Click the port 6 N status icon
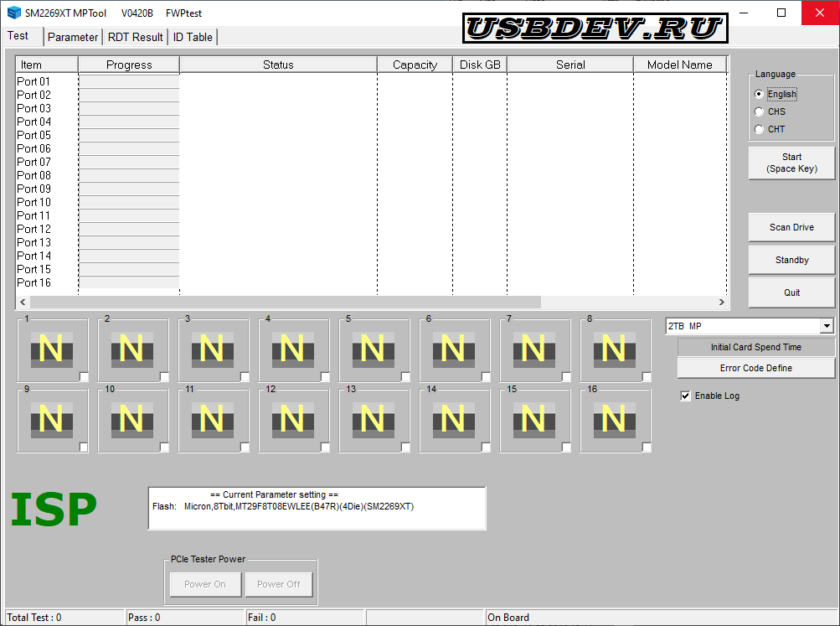 pyautogui.click(x=453, y=349)
